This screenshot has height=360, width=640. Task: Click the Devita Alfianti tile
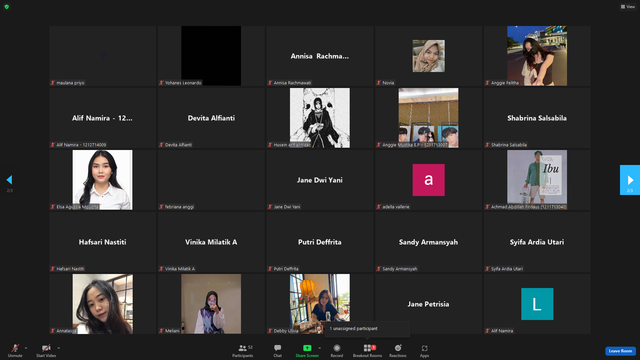(x=211, y=118)
